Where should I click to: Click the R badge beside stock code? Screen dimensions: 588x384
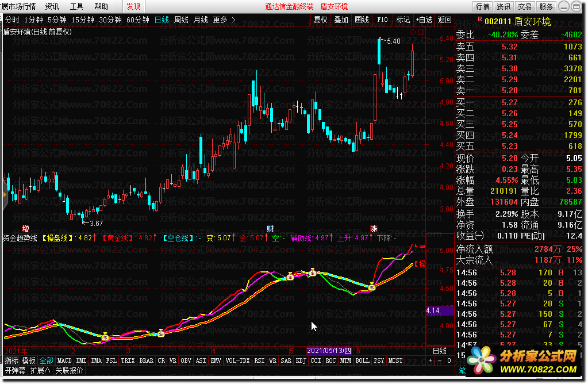tap(479, 19)
